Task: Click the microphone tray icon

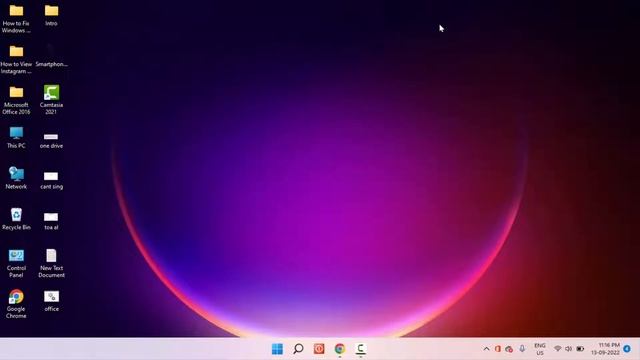Action: (x=522, y=349)
